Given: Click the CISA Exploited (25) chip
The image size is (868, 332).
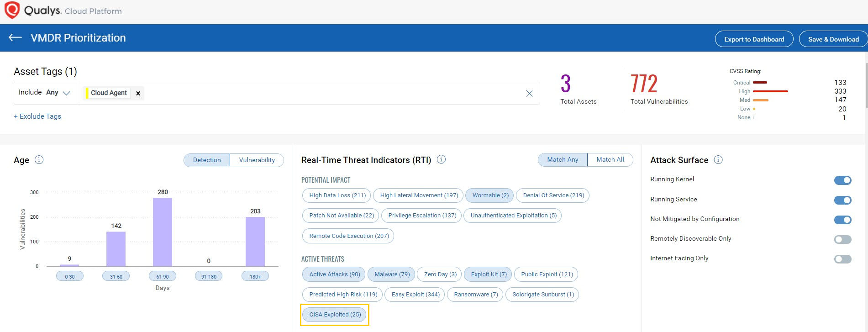Looking at the screenshot, I should coord(335,315).
